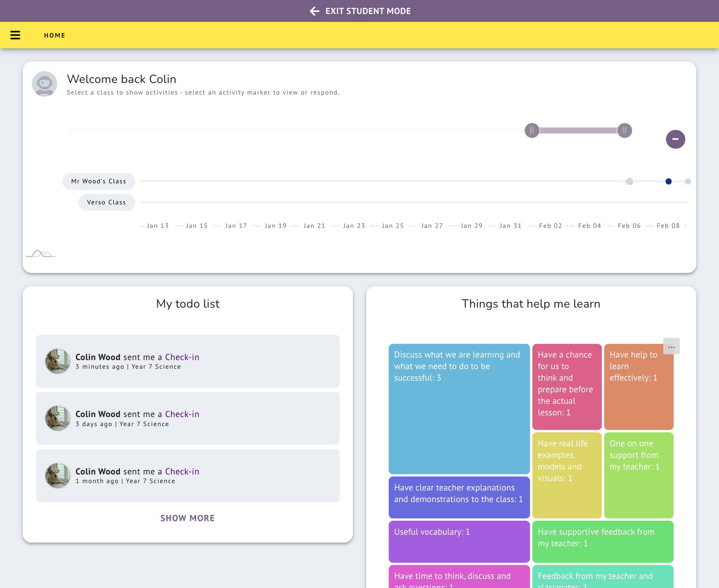Click avatar on the 1 month ago Check-in
Viewport: 719px width, 588px height.
pyautogui.click(x=58, y=475)
